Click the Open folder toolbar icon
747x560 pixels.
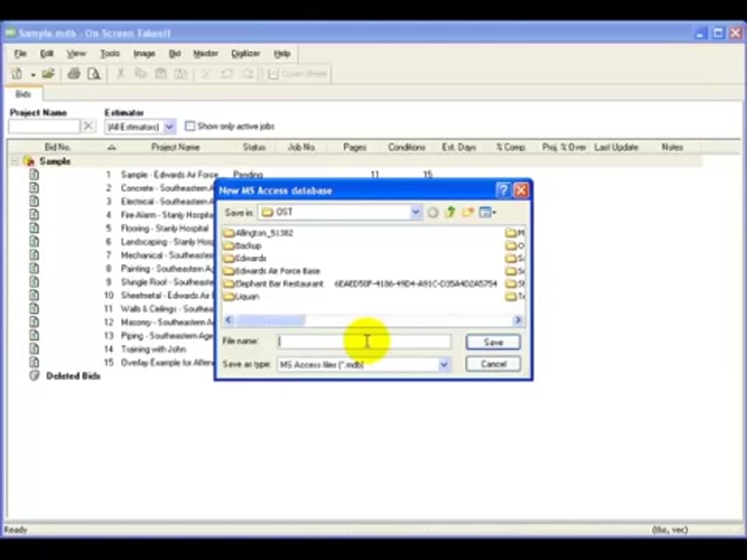tap(48, 74)
